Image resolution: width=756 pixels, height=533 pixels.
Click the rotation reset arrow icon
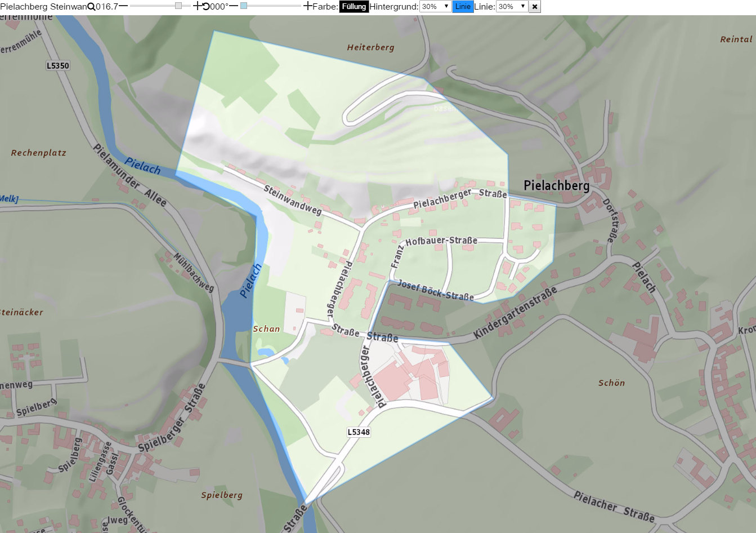coord(206,7)
